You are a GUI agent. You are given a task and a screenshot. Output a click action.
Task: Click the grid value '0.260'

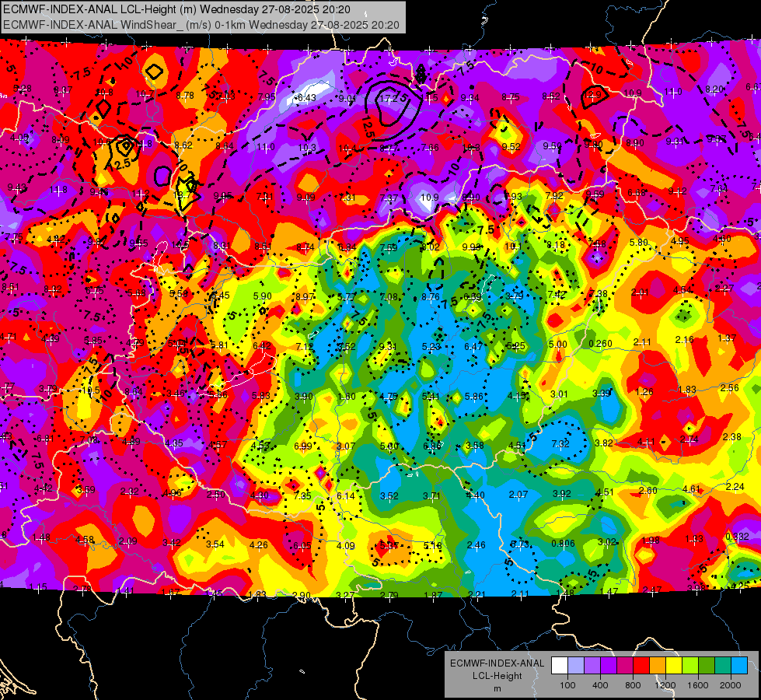point(600,344)
